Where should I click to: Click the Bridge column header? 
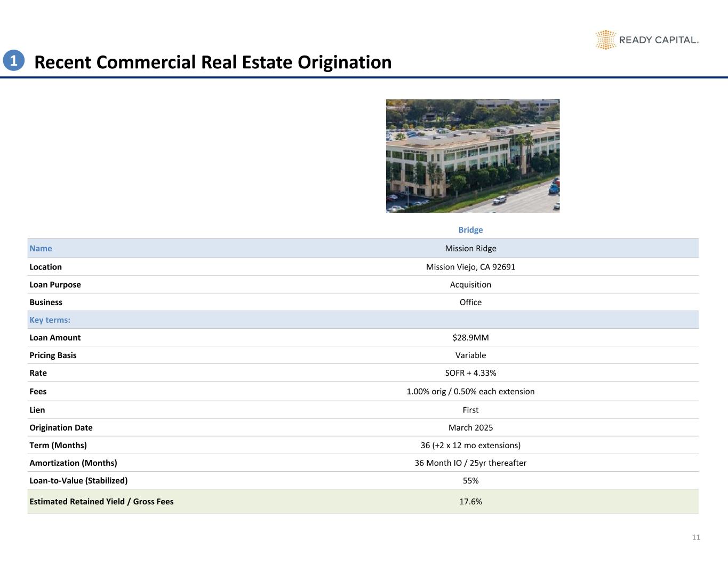[470, 230]
